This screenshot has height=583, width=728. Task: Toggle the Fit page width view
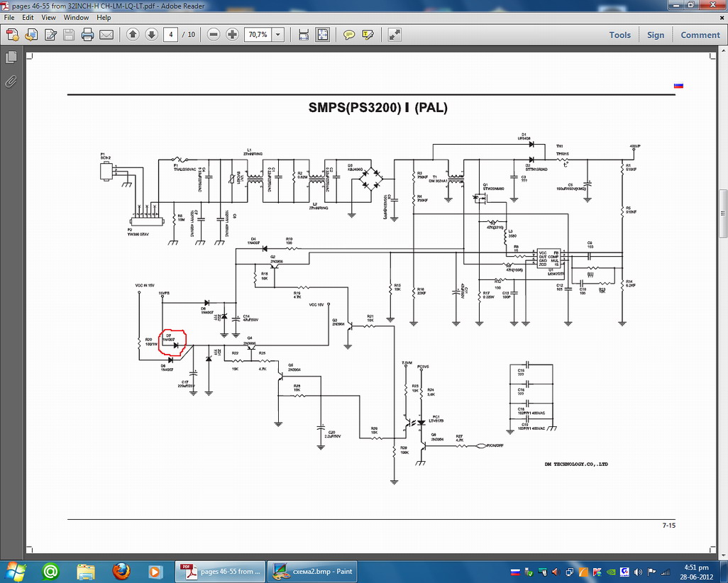click(304, 35)
